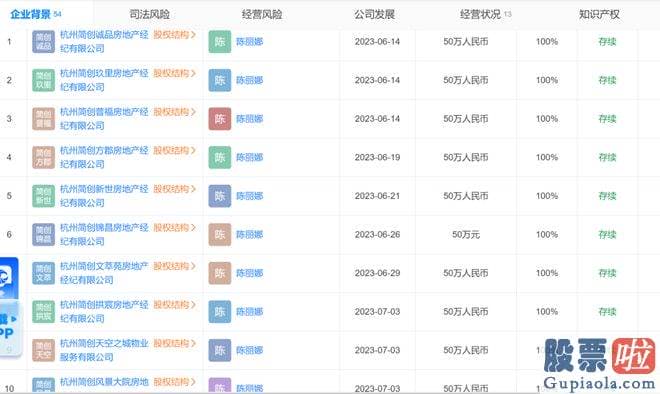Click logo icon of 杭州简创天空之城 company
The image size is (660, 394).
43,350
